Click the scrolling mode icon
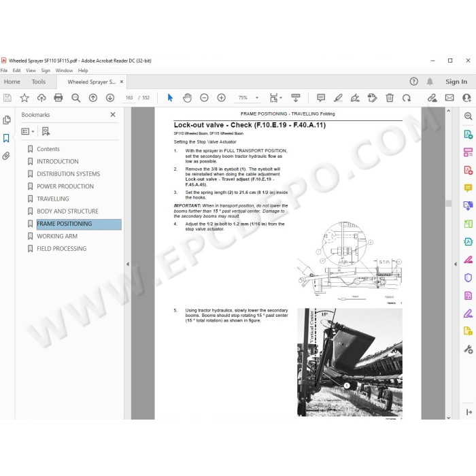The image size is (476, 476). (x=295, y=98)
